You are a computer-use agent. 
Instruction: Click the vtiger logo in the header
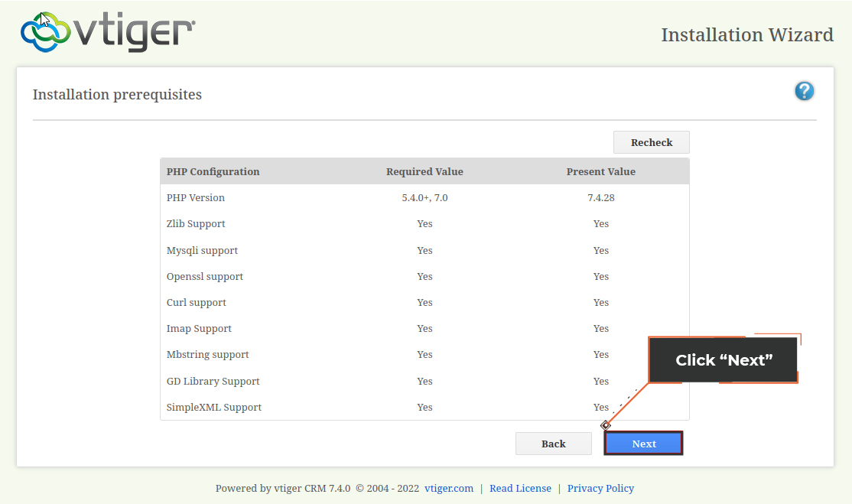(x=107, y=32)
